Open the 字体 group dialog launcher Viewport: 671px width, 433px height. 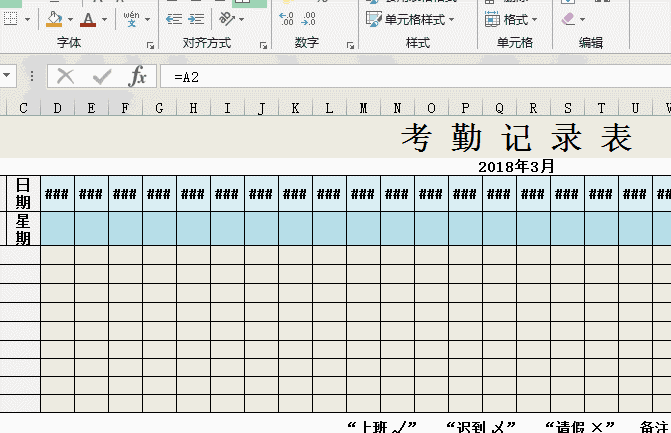(150, 45)
